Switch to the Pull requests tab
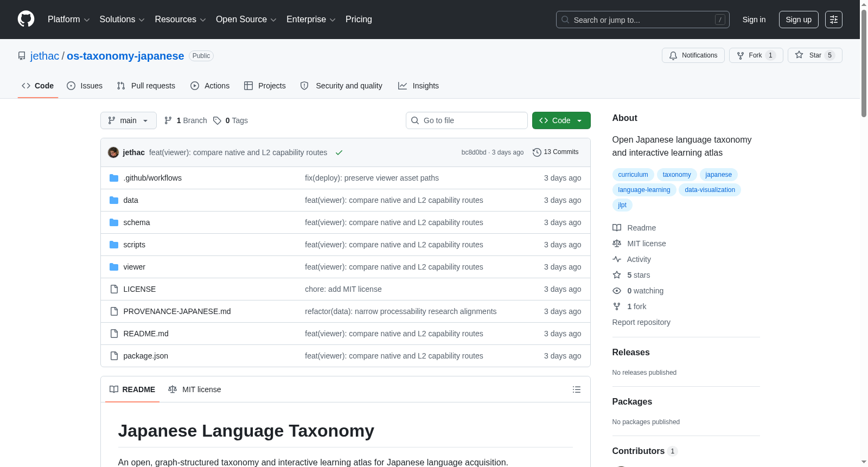 [146, 86]
